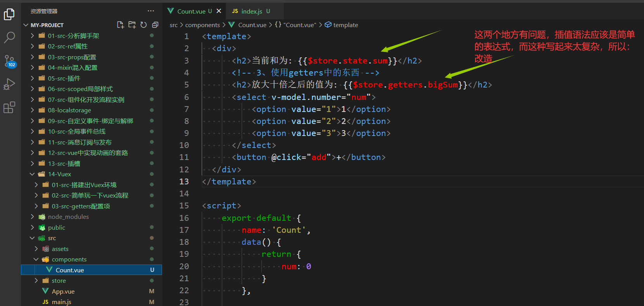The height and width of the screenshot is (306, 644).
Task: Open Source Control view with 102 badge
Action: click(9, 61)
